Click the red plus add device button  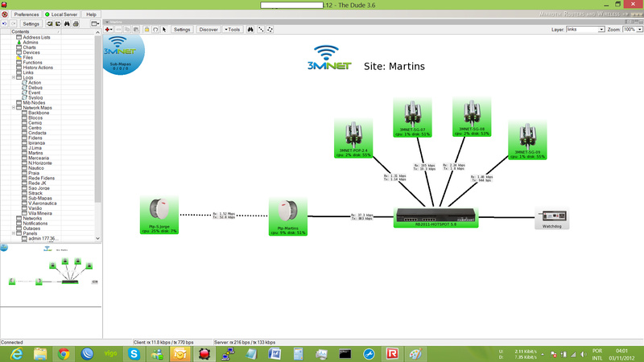click(109, 30)
